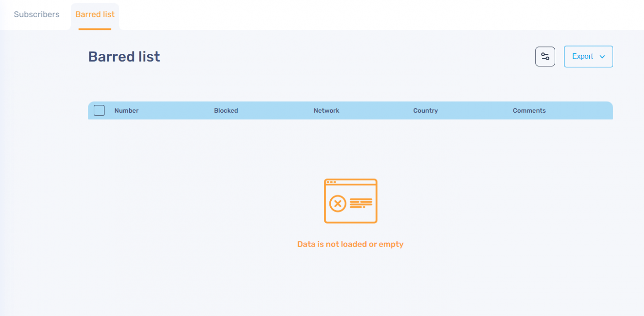
Task: Open the Export dropdown
Action: [583, 57]
